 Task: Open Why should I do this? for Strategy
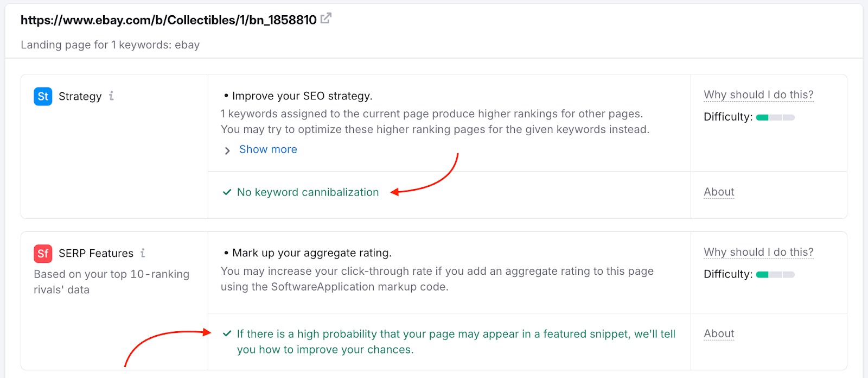[x=758, y=95]
